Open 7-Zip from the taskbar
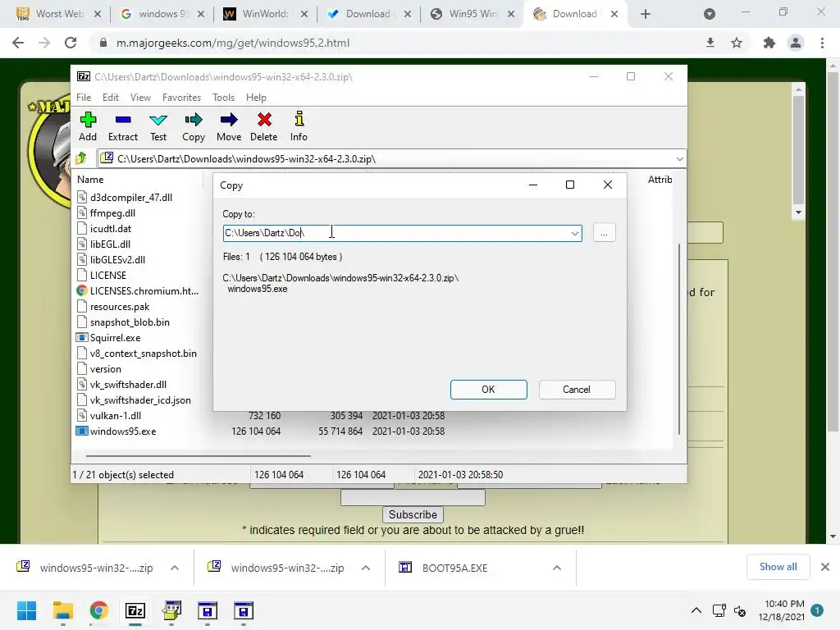 click(x=135, y=610)
